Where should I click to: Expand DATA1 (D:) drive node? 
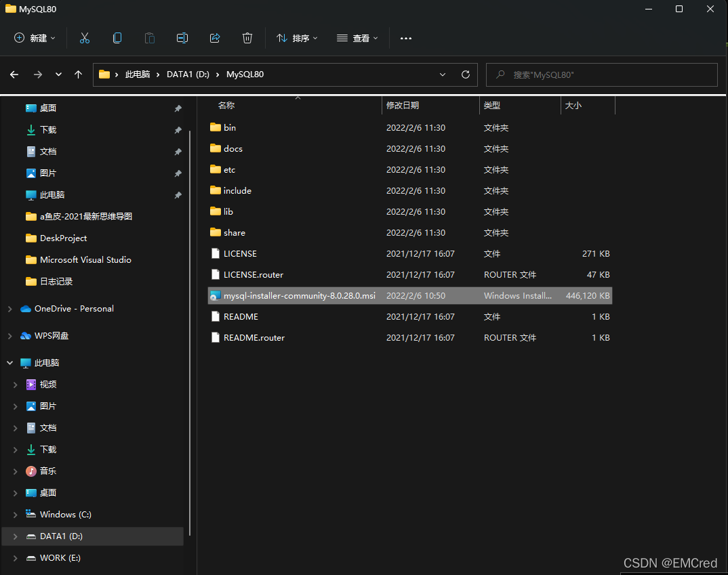tap(16, 536)
